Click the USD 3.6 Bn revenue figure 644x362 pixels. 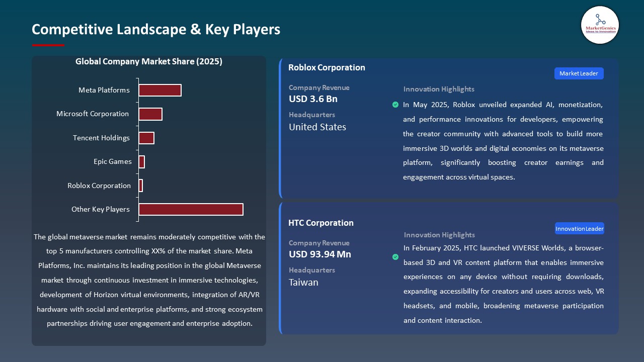[x=312, y=99]
